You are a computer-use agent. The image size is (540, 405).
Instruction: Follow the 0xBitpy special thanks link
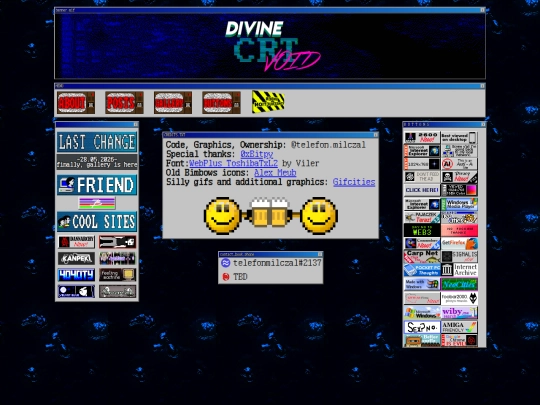point(257,154)
